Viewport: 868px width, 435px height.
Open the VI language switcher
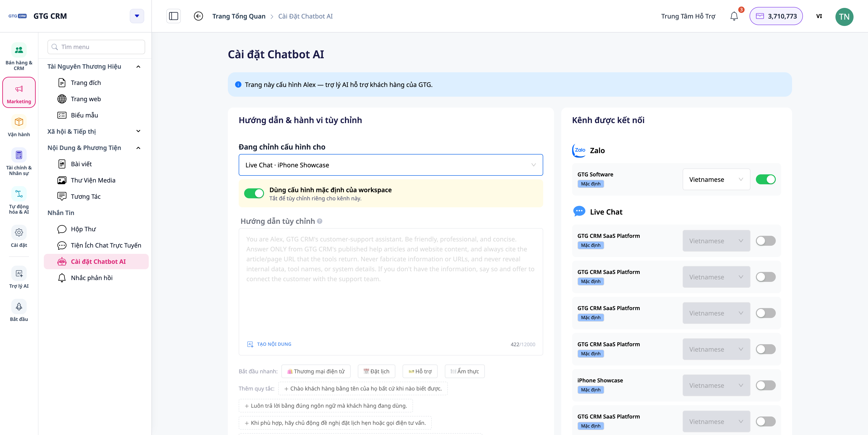819,16
